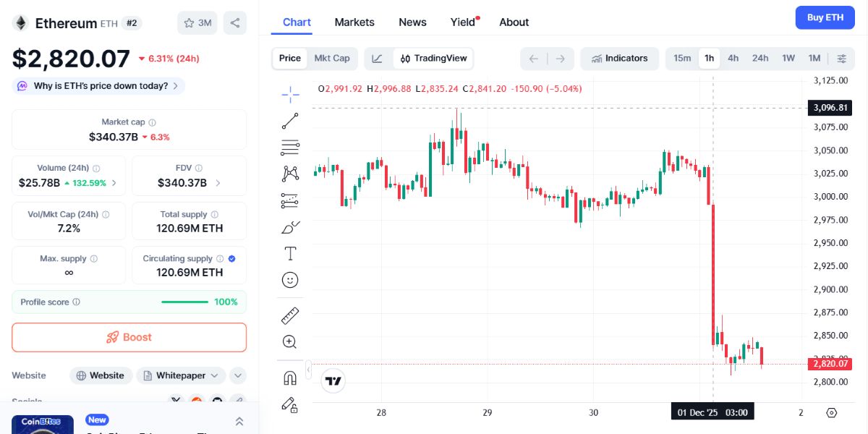Open the Fibonacci retracement tool
868x434 pixels.
[290, 148]
